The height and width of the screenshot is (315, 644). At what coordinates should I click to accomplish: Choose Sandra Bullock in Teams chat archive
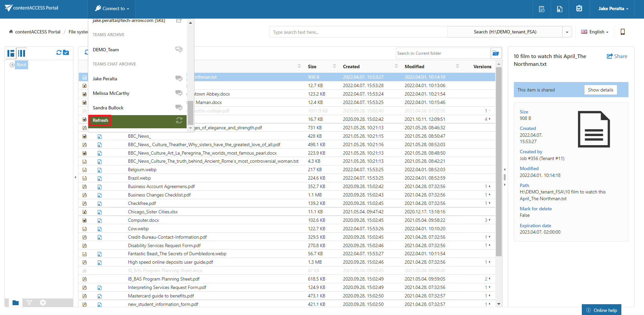point(108,108)
